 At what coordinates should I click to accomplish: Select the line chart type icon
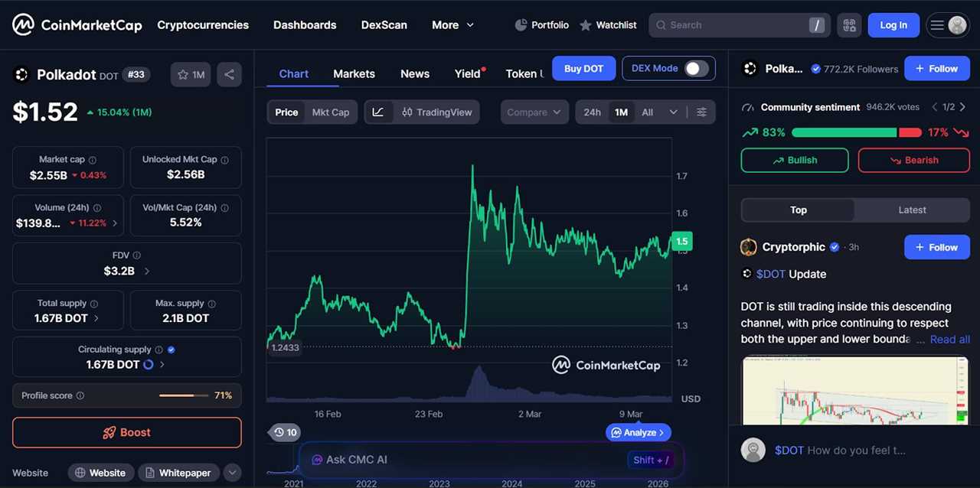pyautogui.click(x=378, y=112)
